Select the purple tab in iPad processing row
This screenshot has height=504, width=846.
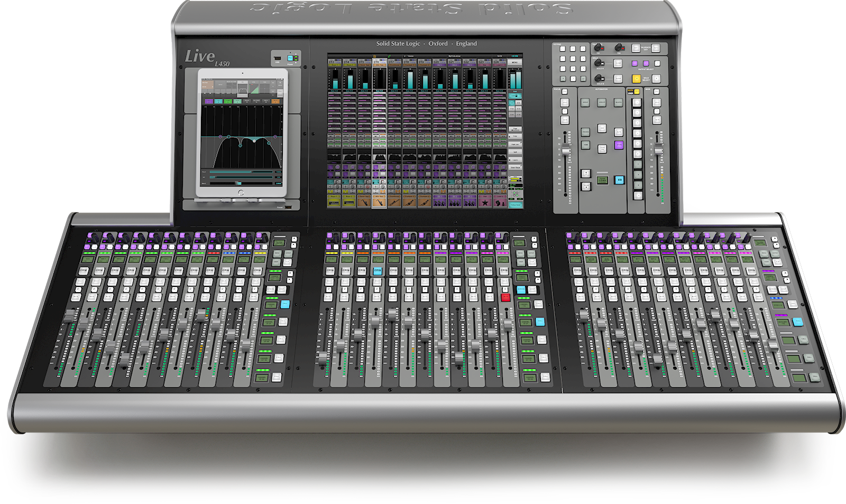tap(209, 100)
